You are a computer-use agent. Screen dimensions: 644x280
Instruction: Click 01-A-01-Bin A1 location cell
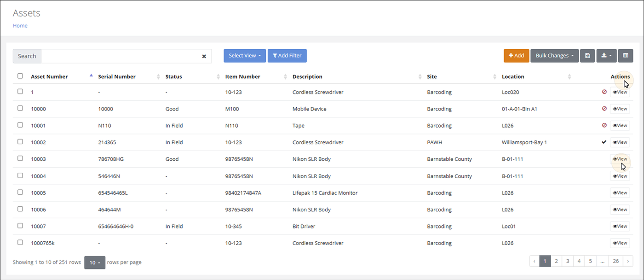pos(519,109)
